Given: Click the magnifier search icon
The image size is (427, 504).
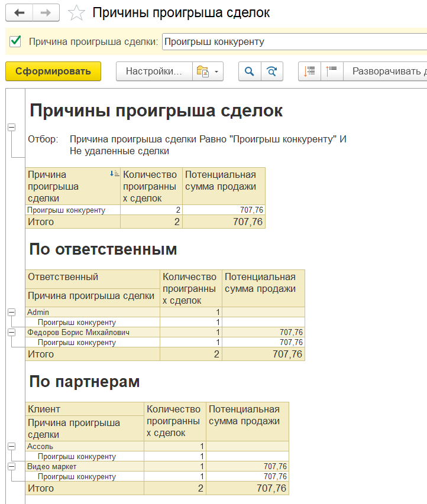Looking at the screenshot, I should click(250, 71).
